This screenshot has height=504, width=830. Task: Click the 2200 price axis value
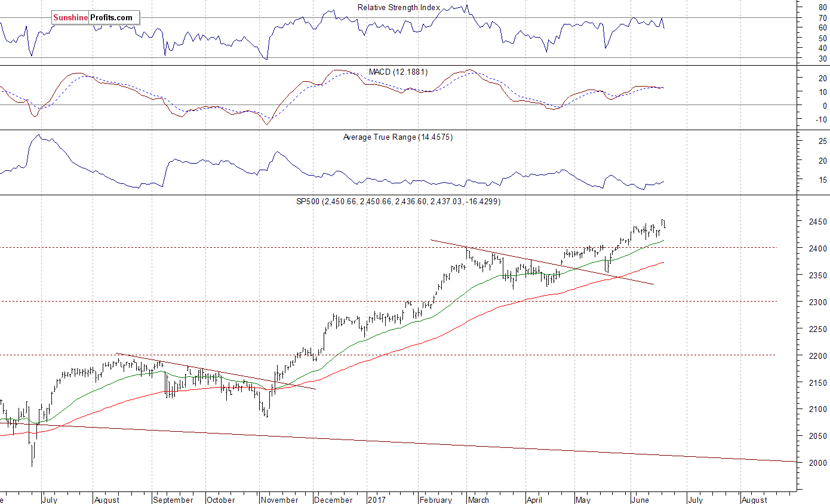click(x=817, y=356)
